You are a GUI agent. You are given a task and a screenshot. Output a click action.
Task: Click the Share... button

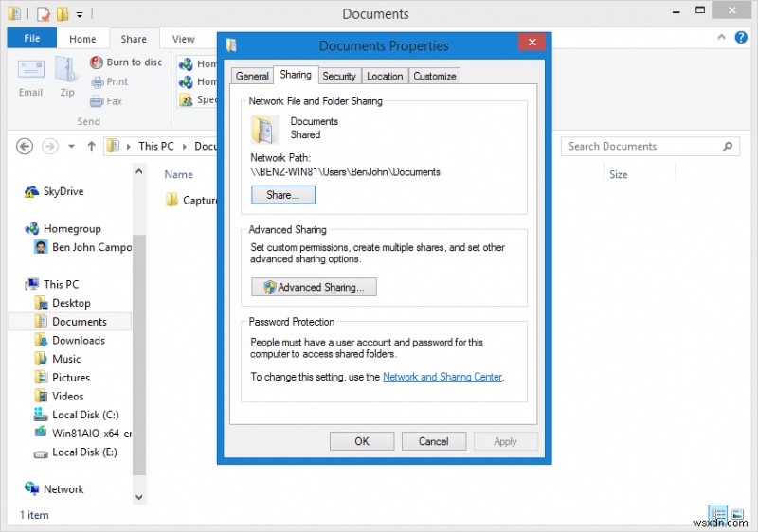point(282,195)
